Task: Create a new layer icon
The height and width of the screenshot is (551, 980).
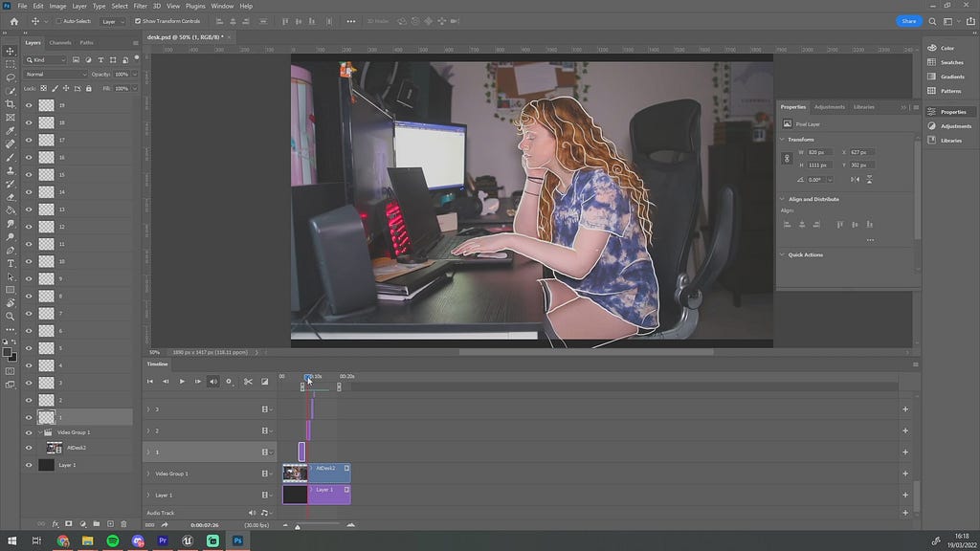Action: 110,523
